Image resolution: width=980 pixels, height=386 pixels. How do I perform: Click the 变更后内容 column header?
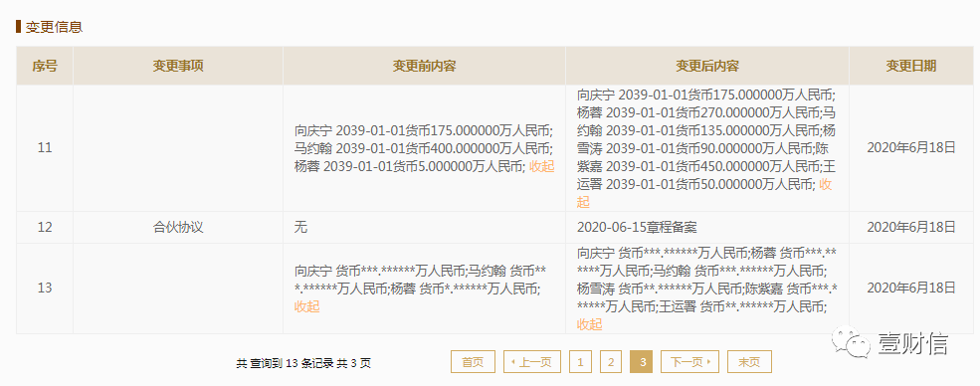coord(707,66)
